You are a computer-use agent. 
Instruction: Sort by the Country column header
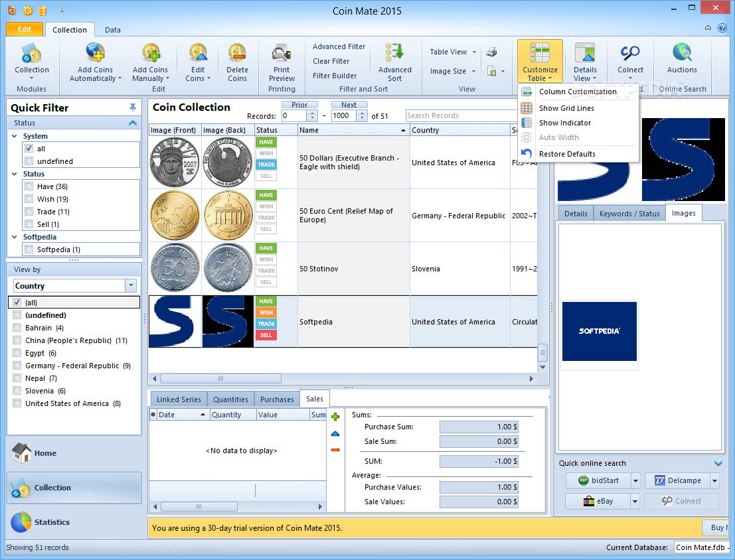(x=459, y=130)
